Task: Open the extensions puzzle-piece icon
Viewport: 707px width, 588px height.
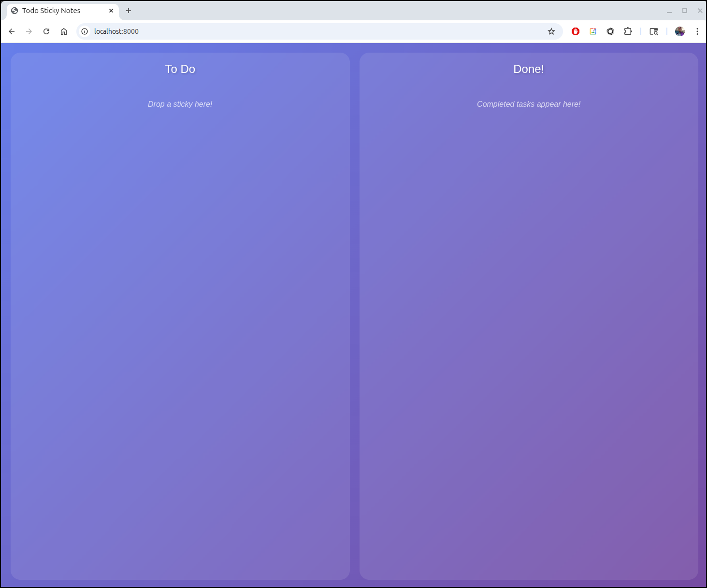Action: pos(628,31)
